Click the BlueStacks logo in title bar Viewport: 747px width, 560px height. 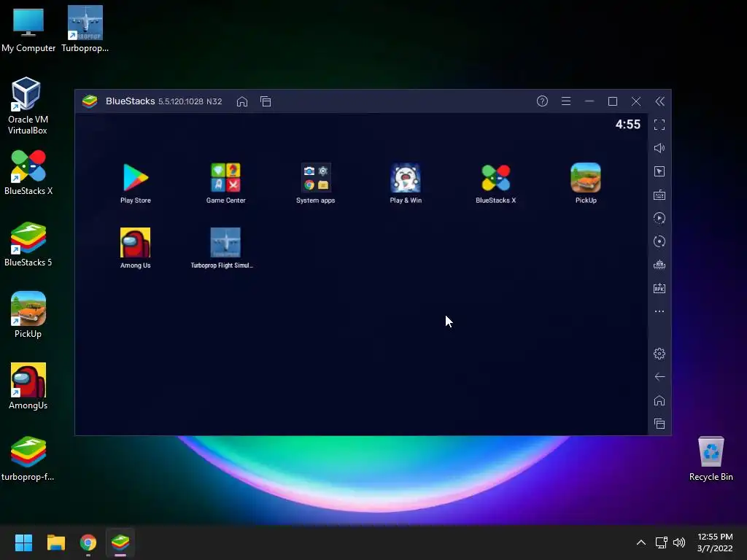point(90,101)
